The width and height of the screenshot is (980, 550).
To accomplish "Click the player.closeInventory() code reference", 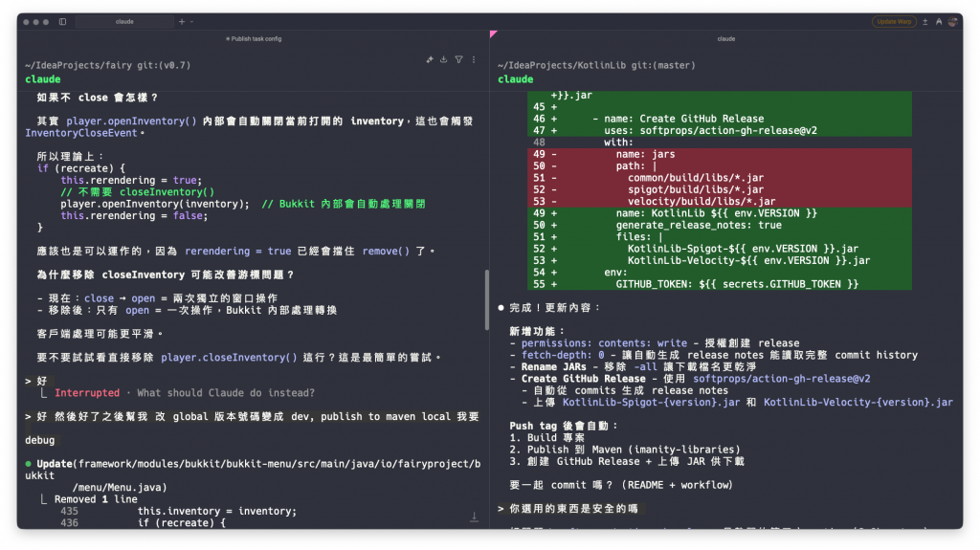I will coord(229,358).
